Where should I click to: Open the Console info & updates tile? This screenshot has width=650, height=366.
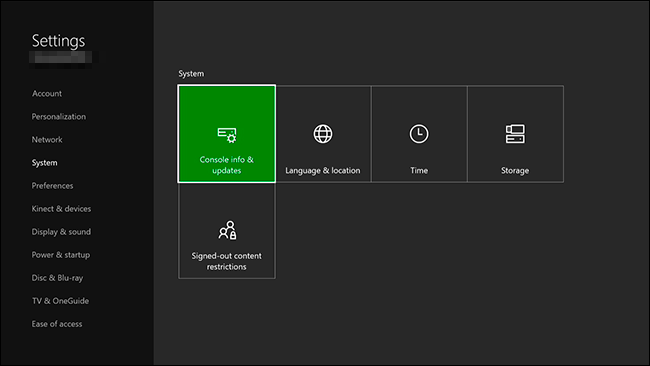[226, 134]
